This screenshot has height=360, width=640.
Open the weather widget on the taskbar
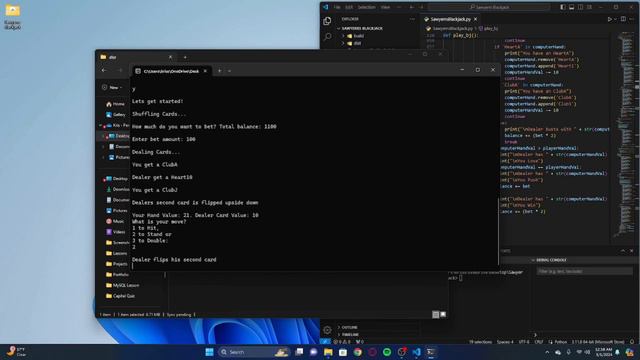pos(16,352)
